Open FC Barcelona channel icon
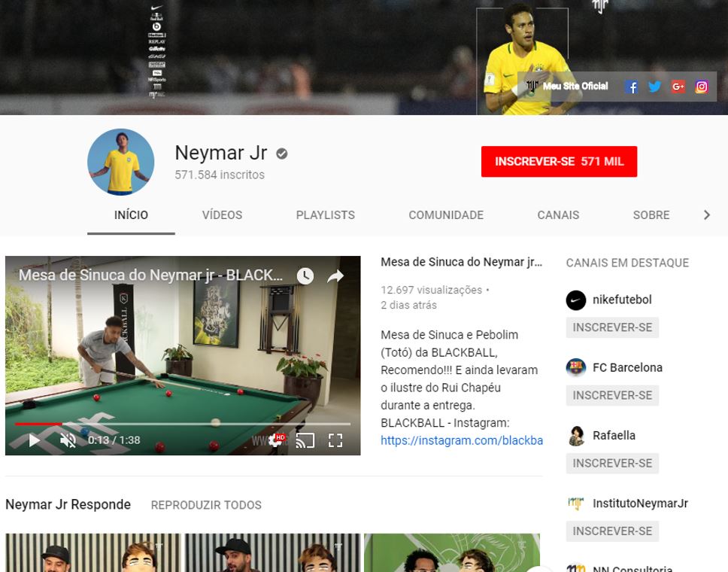728x572 pixels. pos(576,368)
